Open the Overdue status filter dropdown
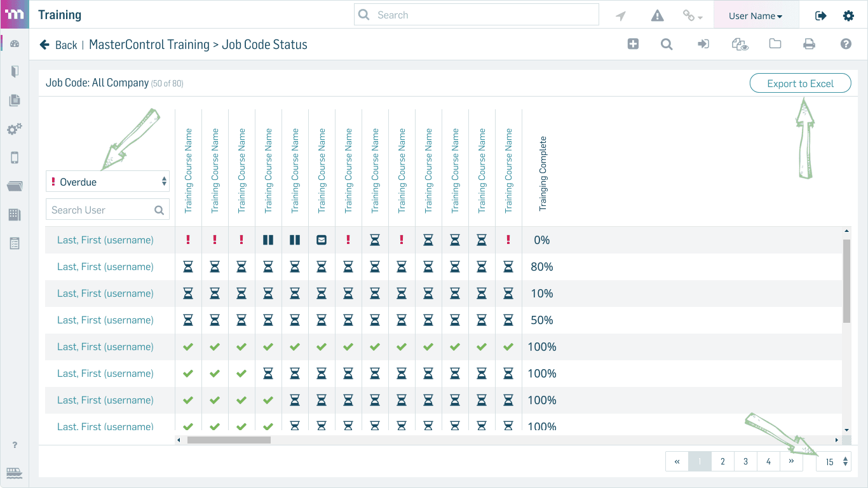 click(107, 182)
